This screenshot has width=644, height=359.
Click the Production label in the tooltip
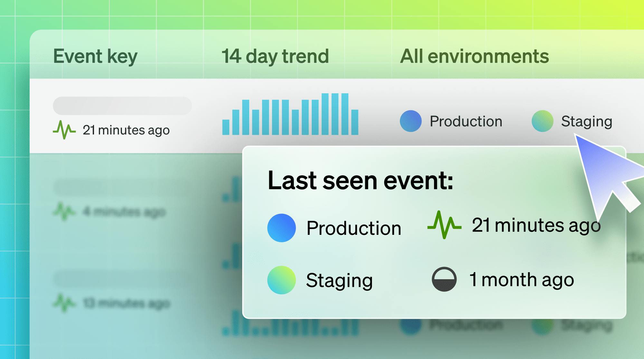coord(354,228)
